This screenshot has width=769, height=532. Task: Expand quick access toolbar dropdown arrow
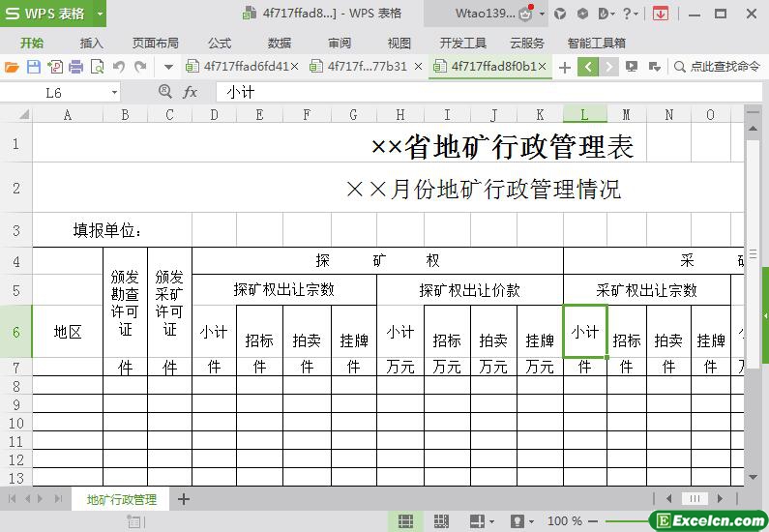pos(168,67)
